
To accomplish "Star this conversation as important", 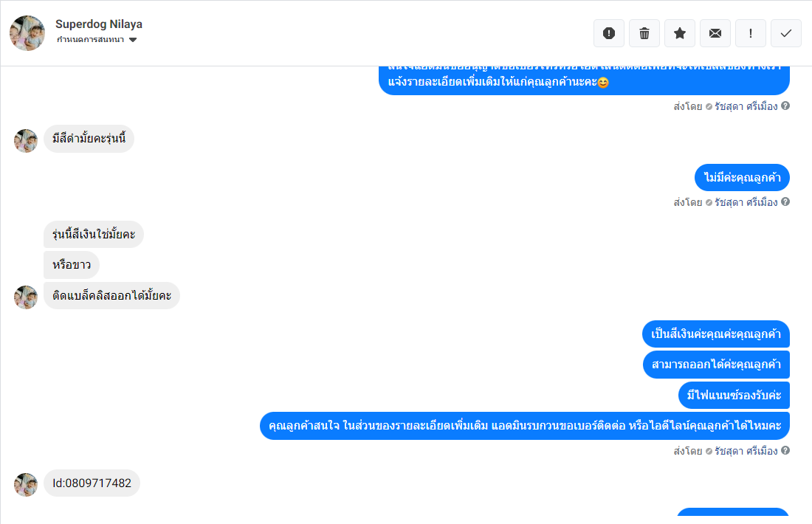I will [x=680, y=34].
